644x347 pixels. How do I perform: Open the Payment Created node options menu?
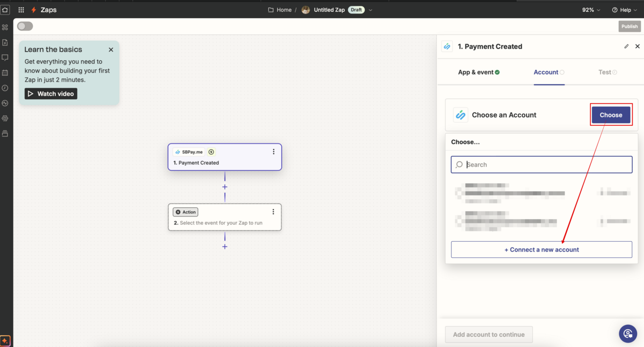[x=274, y=152]
